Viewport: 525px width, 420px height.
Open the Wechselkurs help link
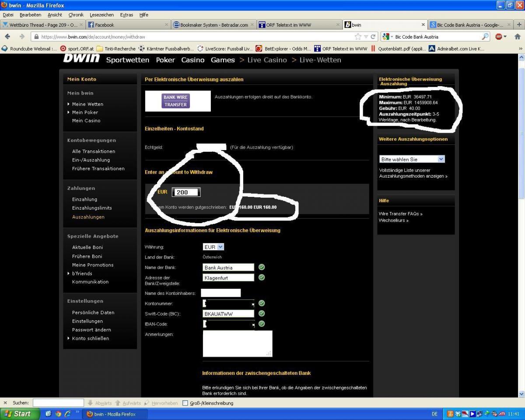pos(394,220)
